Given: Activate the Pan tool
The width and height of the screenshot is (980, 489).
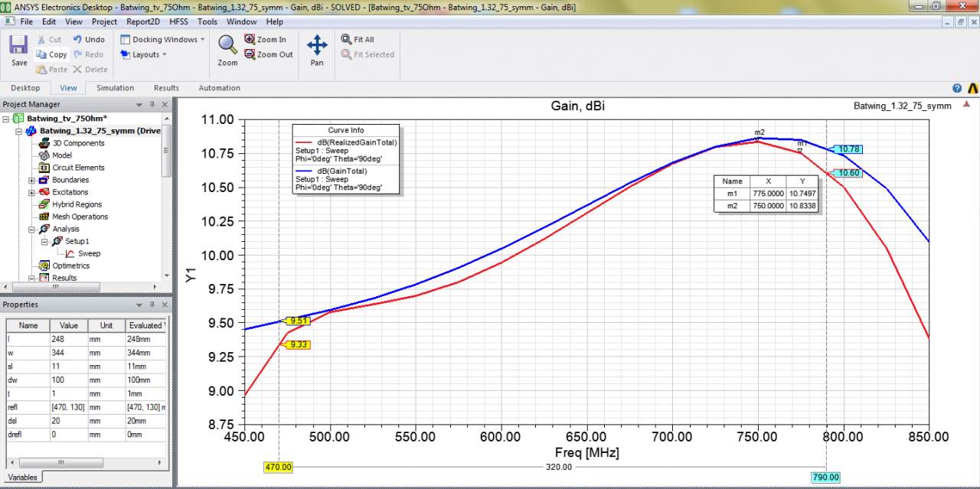Looking at the screenshot, I should pos(317,45).
